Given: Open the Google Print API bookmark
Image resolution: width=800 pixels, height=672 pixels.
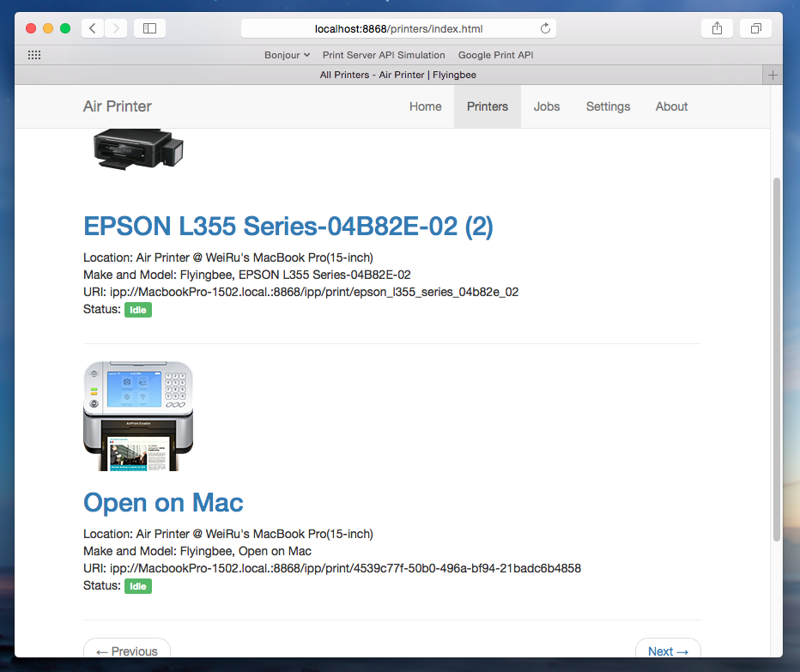Looking at the screenshot, I should pos(495,55).
